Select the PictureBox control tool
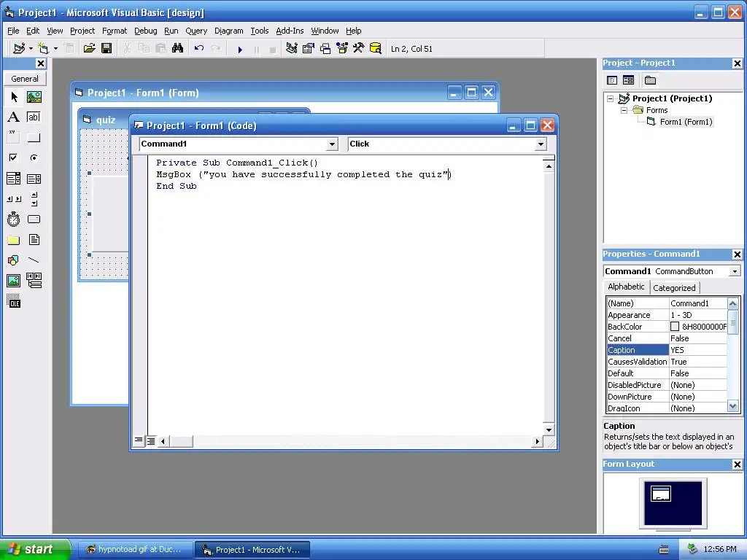The height and width of the screenshot is (560, 747). [x=34, y=97]
